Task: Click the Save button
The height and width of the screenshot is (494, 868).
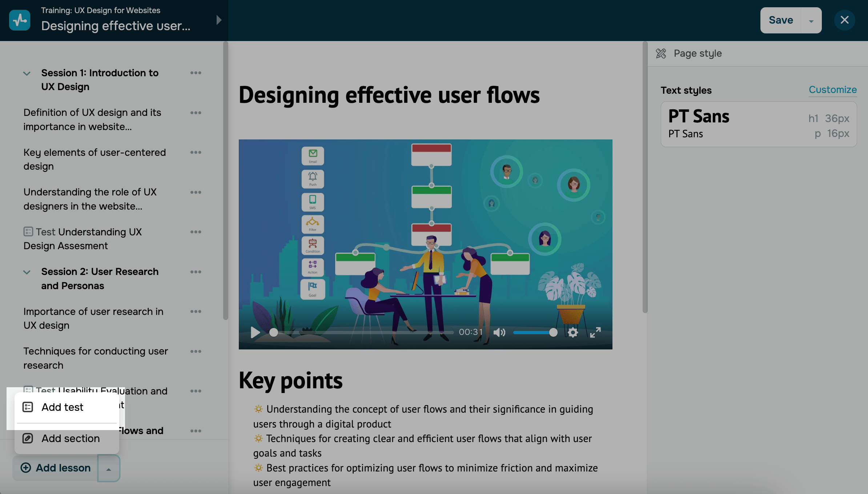Action: point(781,20)
